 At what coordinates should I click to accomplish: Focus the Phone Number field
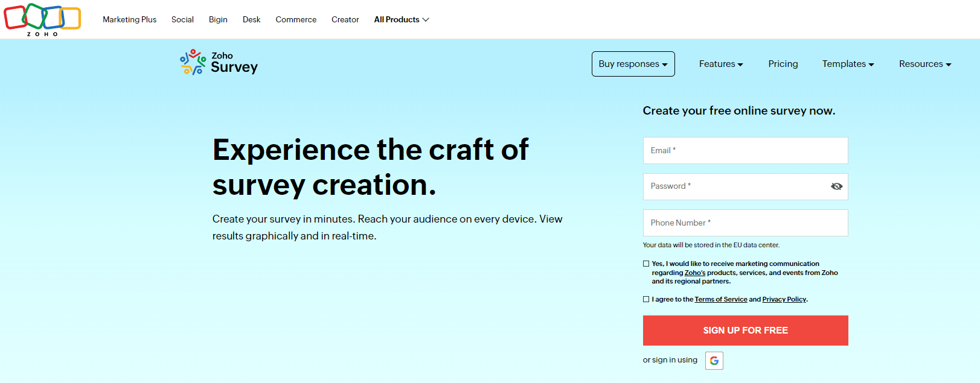pyautogui.click(x=745, y=223)
